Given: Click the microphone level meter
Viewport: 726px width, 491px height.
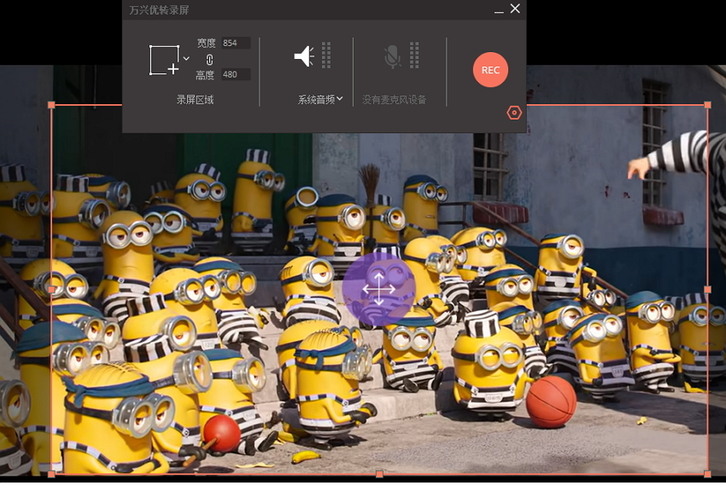Looking at the screenshot, I should (x=414, y=56).
